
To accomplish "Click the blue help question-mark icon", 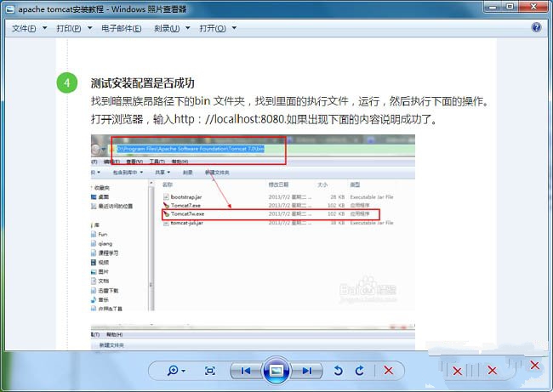I will click(x=536, y=27).
